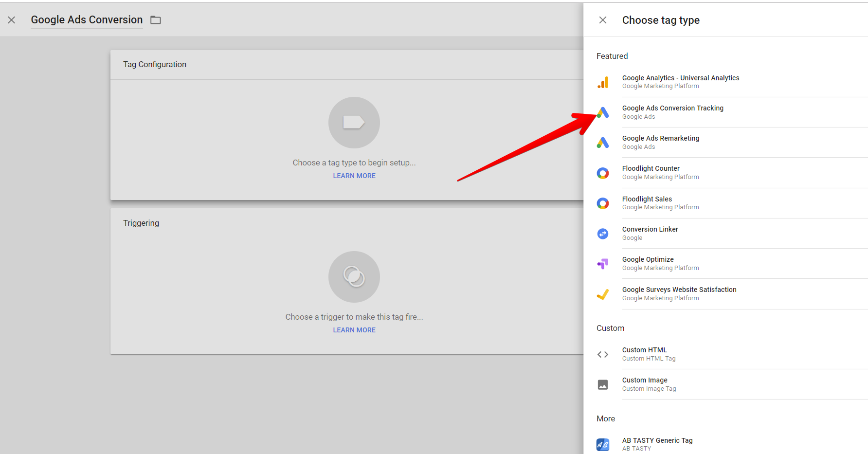Click the Google Surveys Website Satisfaction icon
The width and height of the screenshot is (868, 454).
point(603,294)
